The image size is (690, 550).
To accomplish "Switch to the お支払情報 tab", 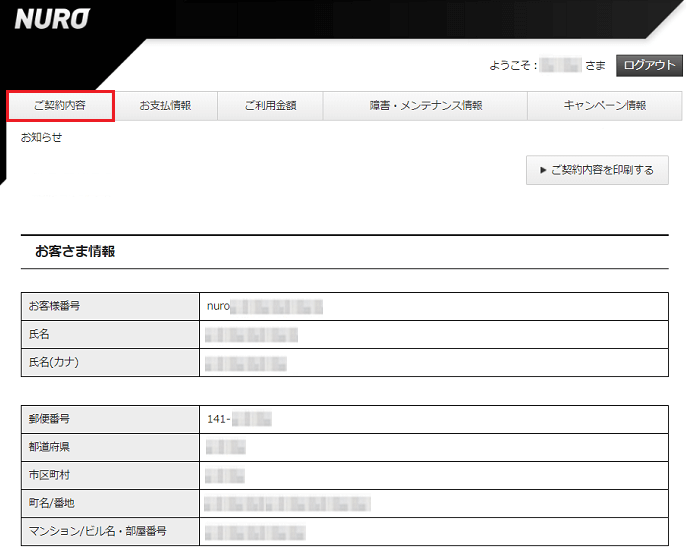I will [165, 106].
